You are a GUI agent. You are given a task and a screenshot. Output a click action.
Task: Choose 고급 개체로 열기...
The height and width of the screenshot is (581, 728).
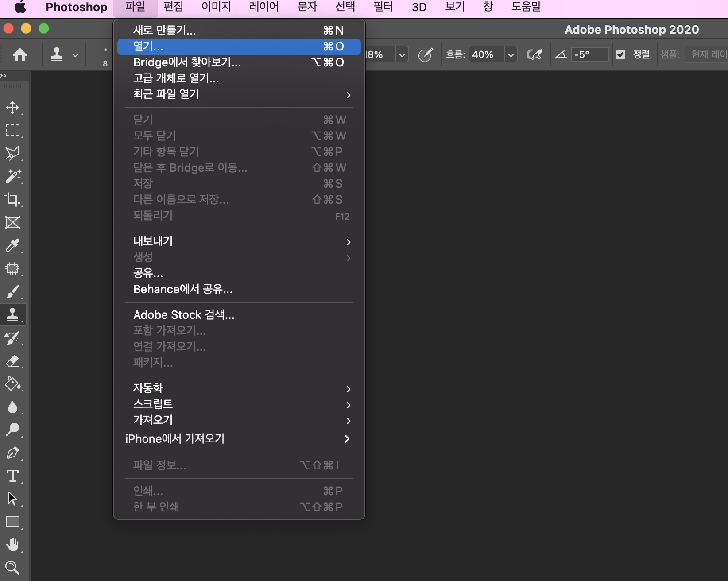[x=239, y=78]
